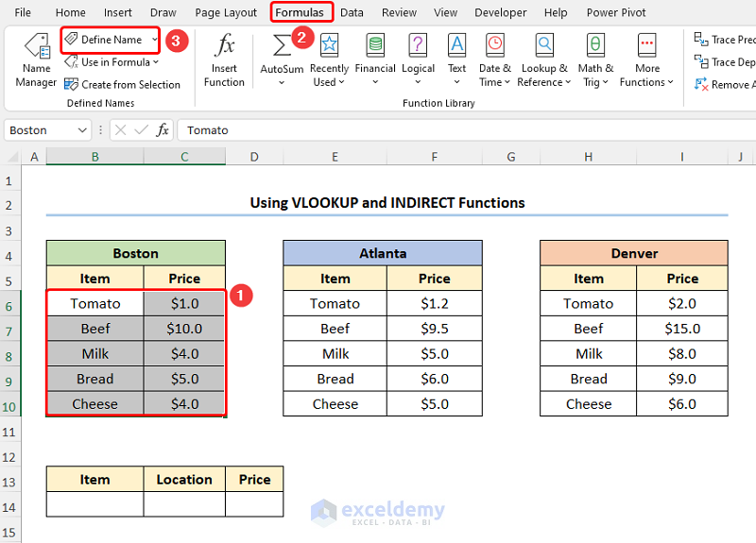
Task: Switch to the Power Pivot tab
Action: pyautogui.click(x=616, y=12)
